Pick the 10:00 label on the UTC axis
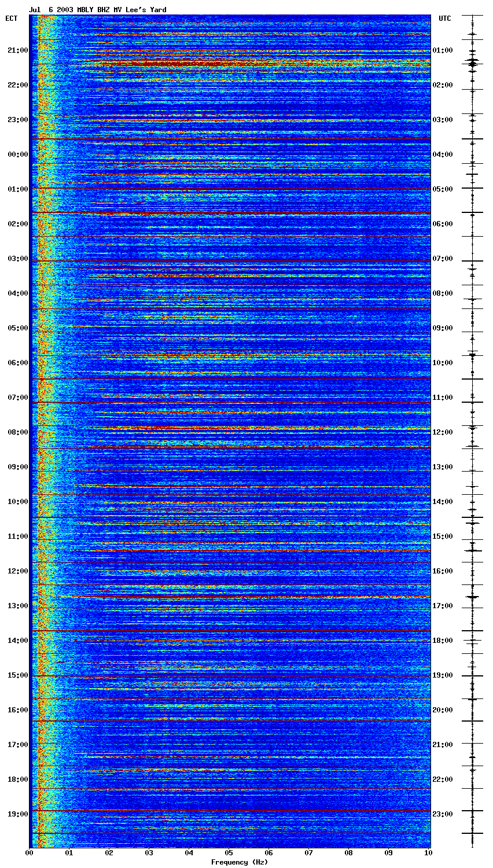Screen dimensions: 493x868 (443, 363)
